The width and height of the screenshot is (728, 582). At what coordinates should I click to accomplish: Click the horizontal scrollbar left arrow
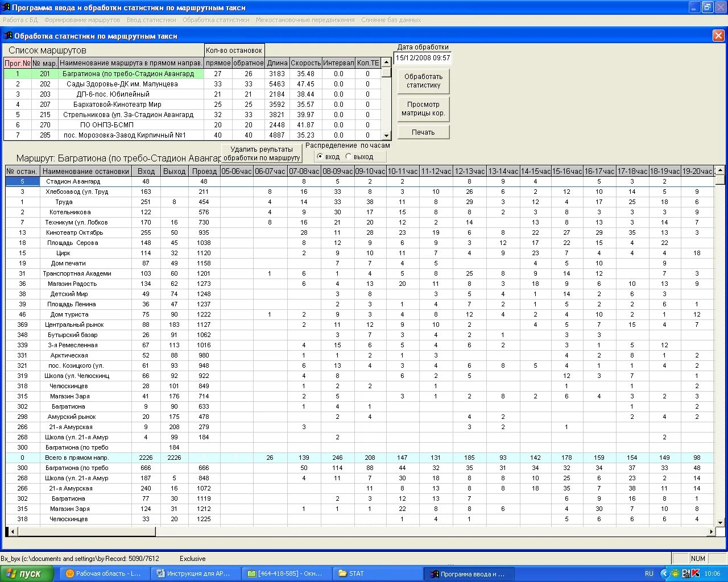click(x=14, y=532)
